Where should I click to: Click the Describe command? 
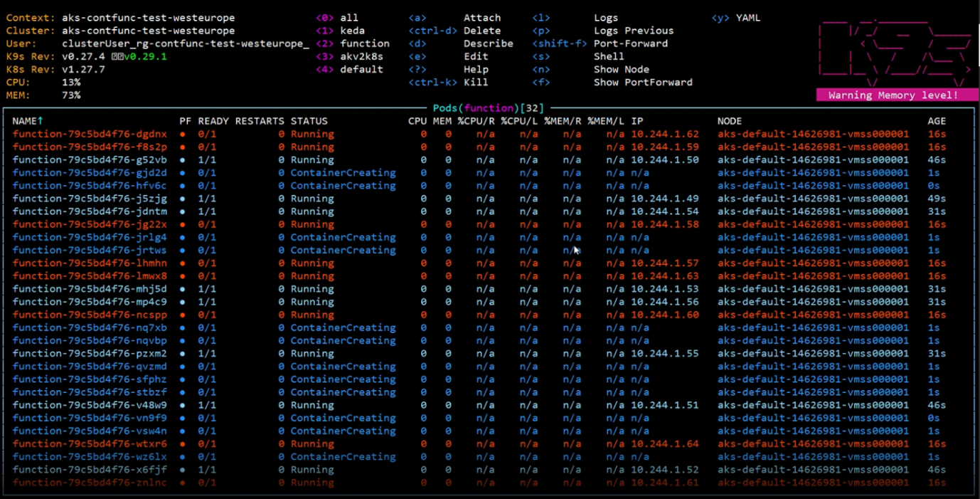488,43
